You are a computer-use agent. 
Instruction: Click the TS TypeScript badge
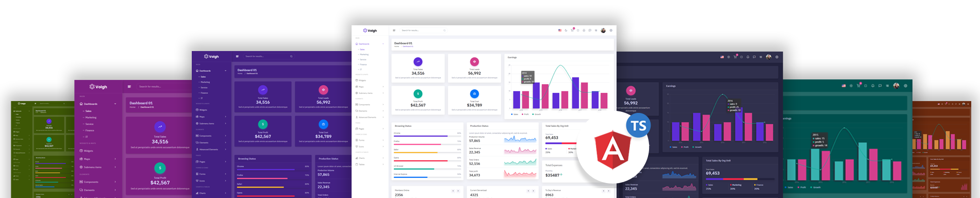coord(638,125)
